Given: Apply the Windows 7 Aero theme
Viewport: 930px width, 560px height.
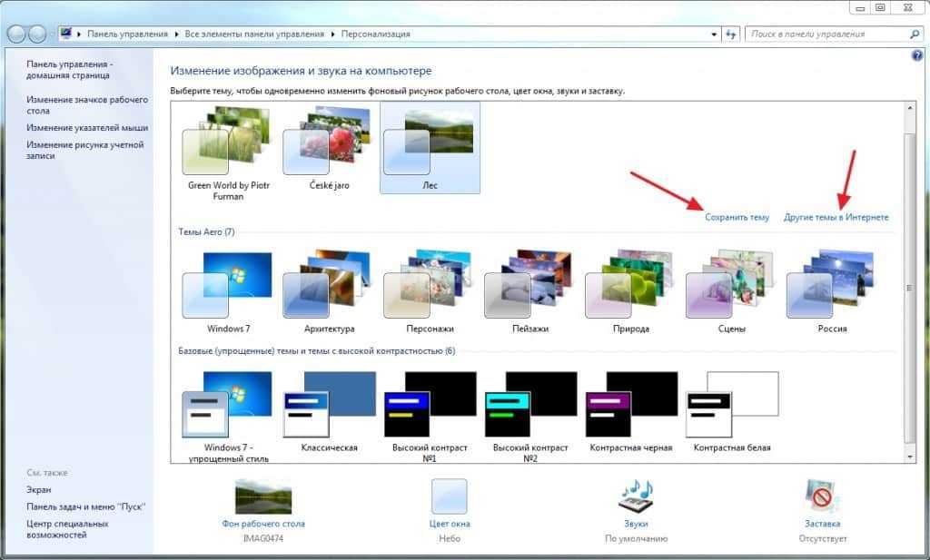Looking at the screenshot, I should point(228,292).
